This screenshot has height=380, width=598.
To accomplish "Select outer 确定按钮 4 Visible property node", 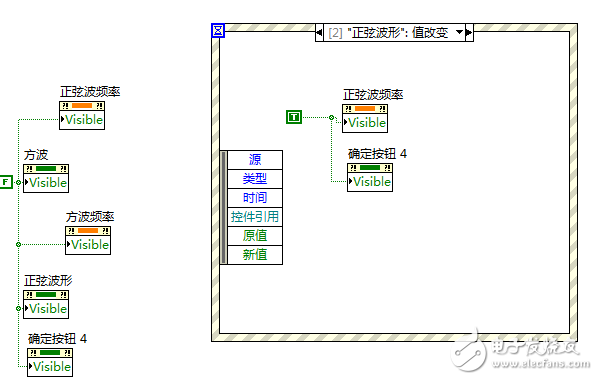I will pyautogui.click(x=50, y=362).
